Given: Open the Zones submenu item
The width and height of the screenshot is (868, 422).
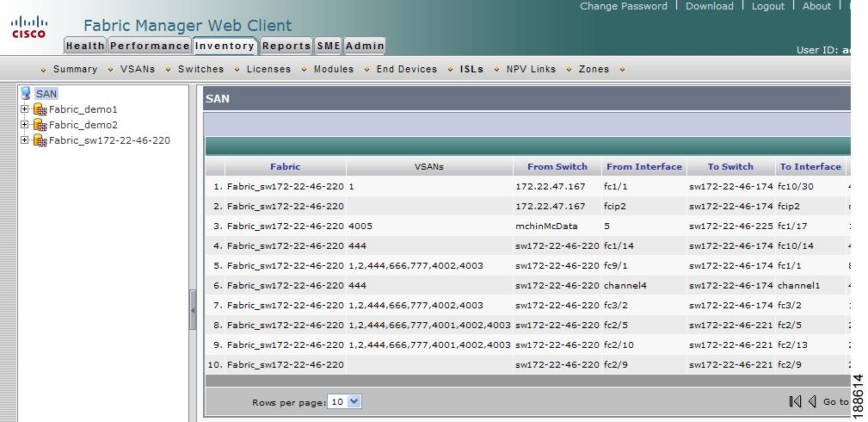Looking at the screenshot, I should (x=594, y=69).
